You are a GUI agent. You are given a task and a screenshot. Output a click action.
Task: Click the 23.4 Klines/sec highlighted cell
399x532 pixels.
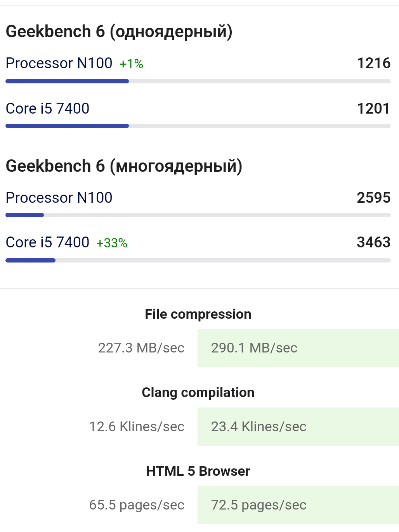298,427
